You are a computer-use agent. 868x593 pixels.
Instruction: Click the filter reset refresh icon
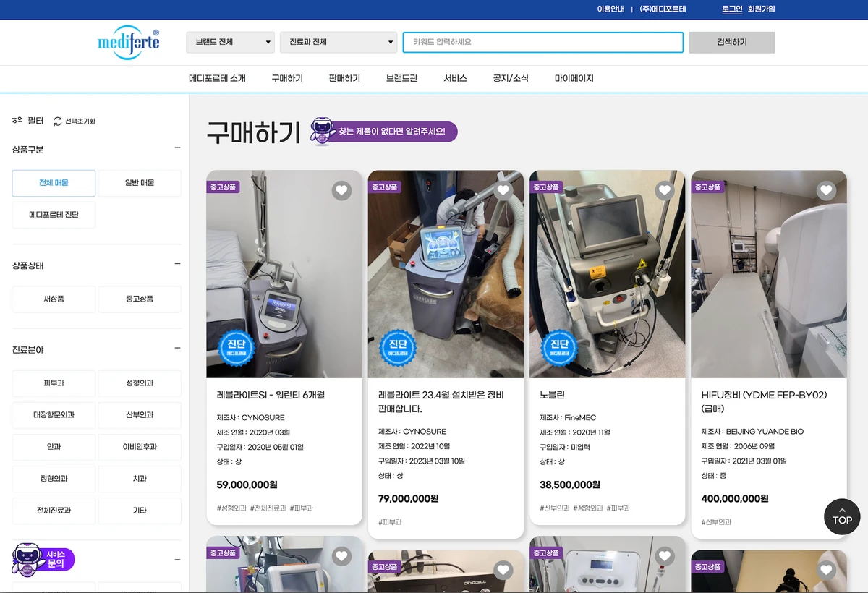pyautogui.click(x=58, y=121)
